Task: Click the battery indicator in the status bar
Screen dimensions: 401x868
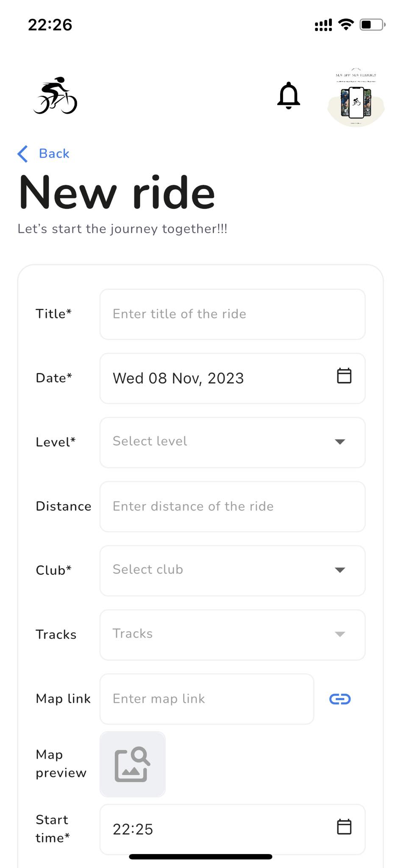Action: pyautogui.click(x=370, y=25)
